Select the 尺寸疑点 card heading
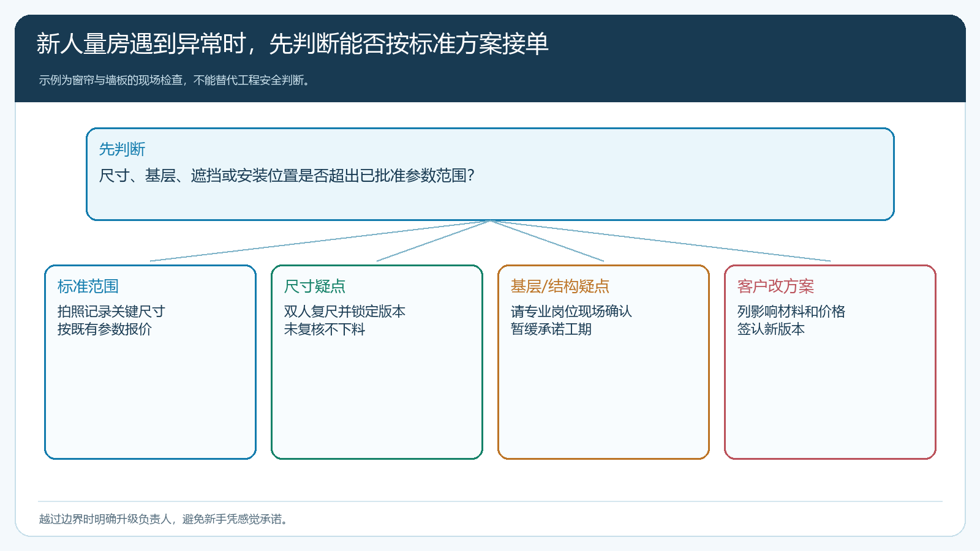 pyautogui.click(x=314, y=286)
